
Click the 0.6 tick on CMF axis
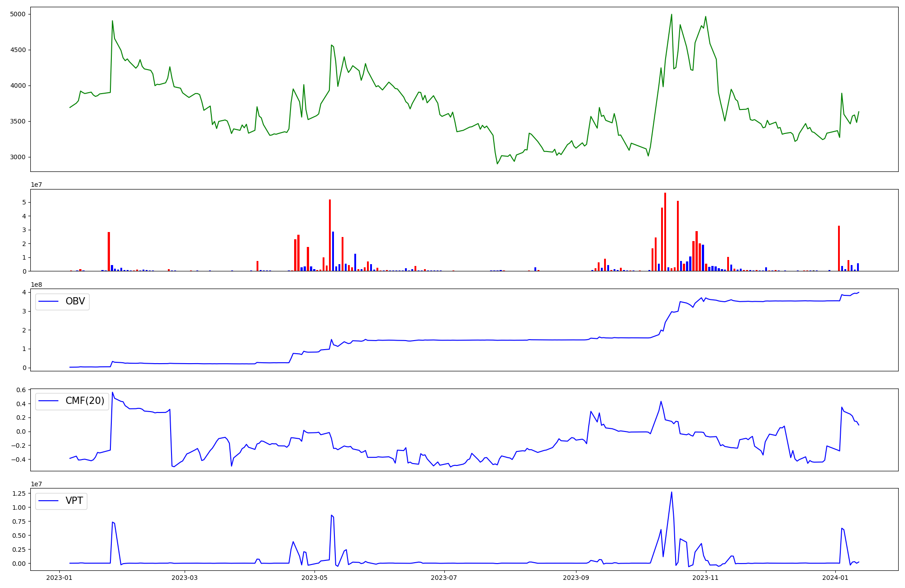click(x=21, y=390)
